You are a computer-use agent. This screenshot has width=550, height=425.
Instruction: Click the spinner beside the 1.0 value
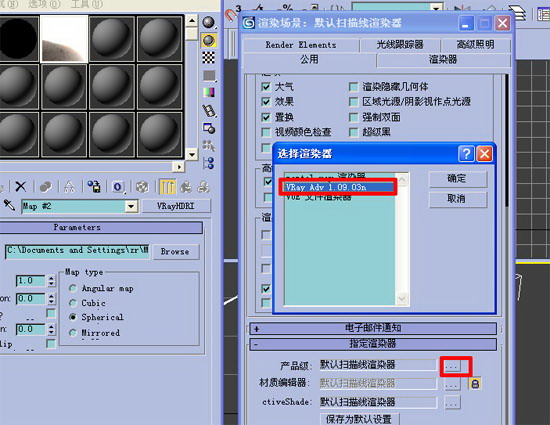click(x=52, y=281)
